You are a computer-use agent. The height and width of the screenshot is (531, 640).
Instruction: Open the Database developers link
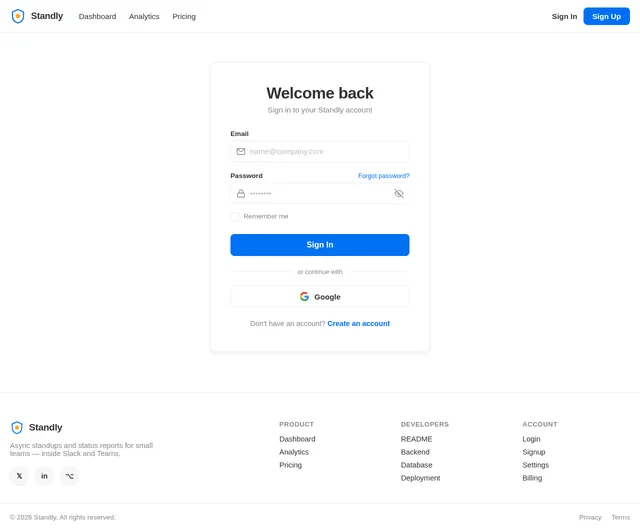click(x=416, y=465)
